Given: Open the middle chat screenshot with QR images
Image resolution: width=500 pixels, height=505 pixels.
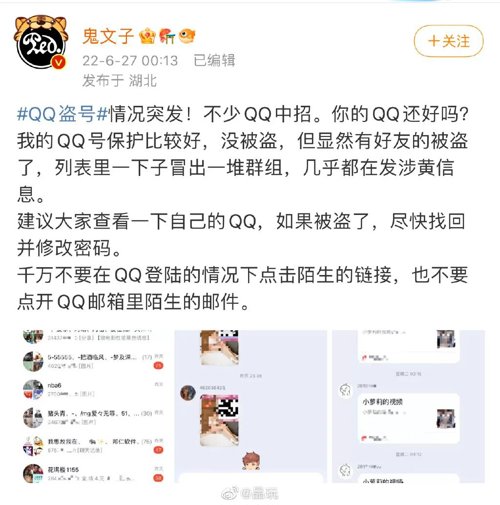Looking at the screenshot, I should click(251, 406).
